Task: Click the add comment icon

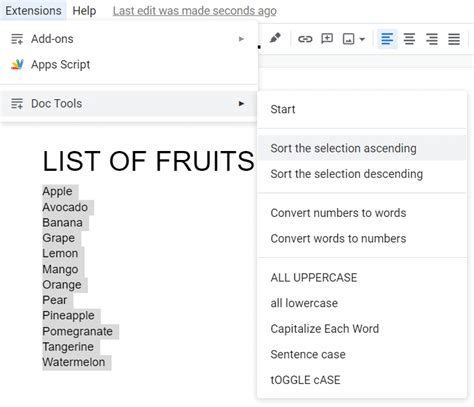Action: coord(327,39)
